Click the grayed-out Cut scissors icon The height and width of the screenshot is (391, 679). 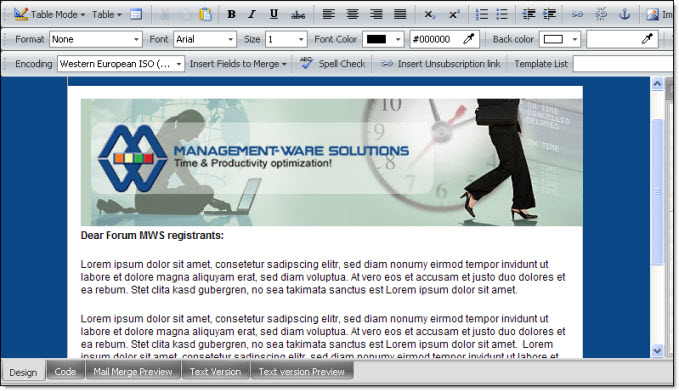(165, 14)
